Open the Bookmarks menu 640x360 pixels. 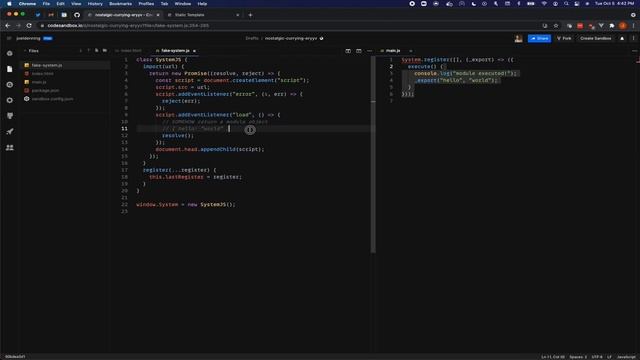click(120, 4)
